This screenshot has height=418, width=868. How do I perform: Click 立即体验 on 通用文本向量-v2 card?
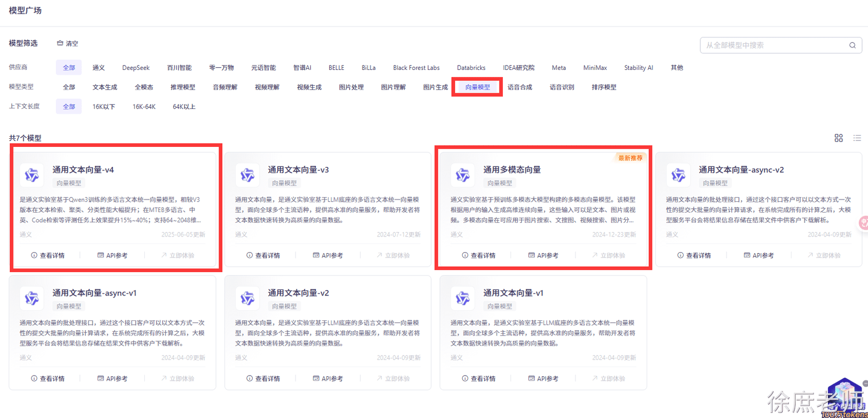pyautogui.click(x=393, y=378)
